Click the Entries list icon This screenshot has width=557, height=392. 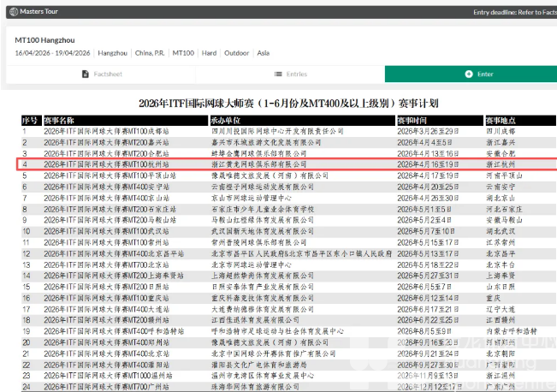tap(278, 74)
